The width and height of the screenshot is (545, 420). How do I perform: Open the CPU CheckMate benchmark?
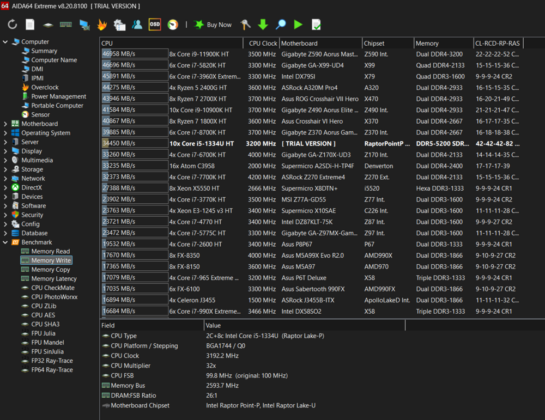click(x=53, y=288)
